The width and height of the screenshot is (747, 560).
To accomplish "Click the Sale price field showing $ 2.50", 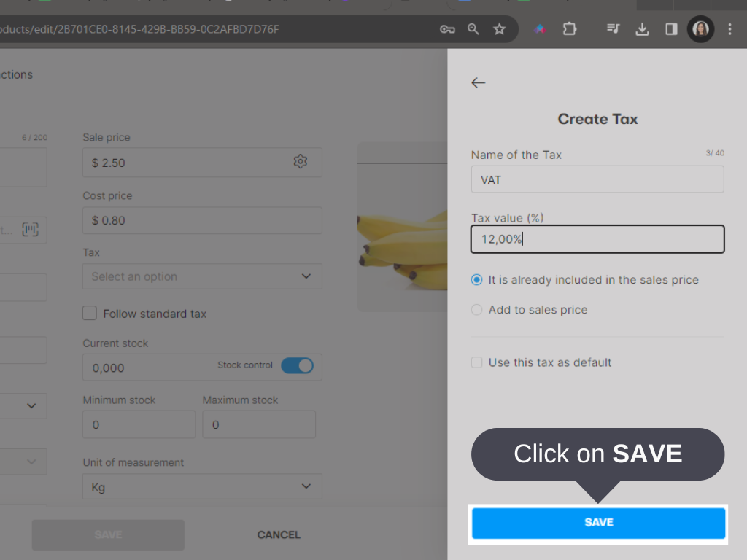I will 202,163.
